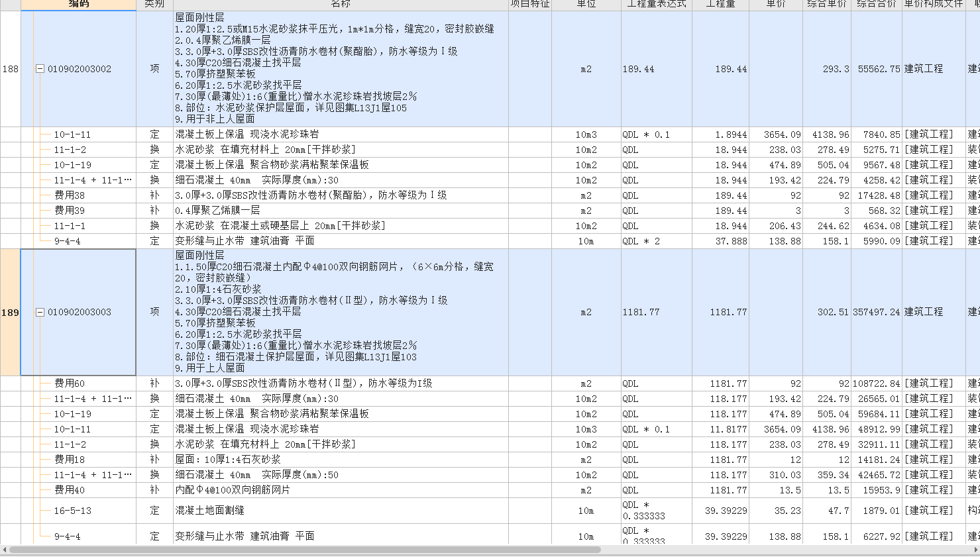The width and height of the screenshot is (980, 557).
Task: Select sub-item 费用38
Action: (x=70, y=195)
